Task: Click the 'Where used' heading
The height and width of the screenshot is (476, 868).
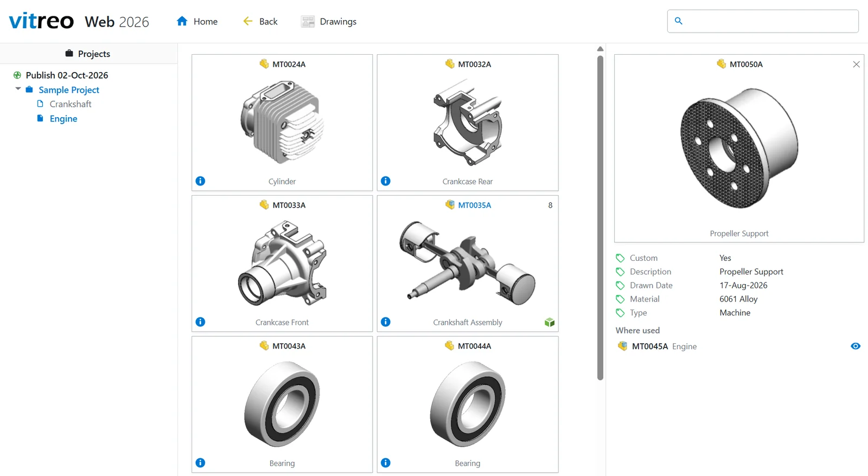Action: click(637, 330)
